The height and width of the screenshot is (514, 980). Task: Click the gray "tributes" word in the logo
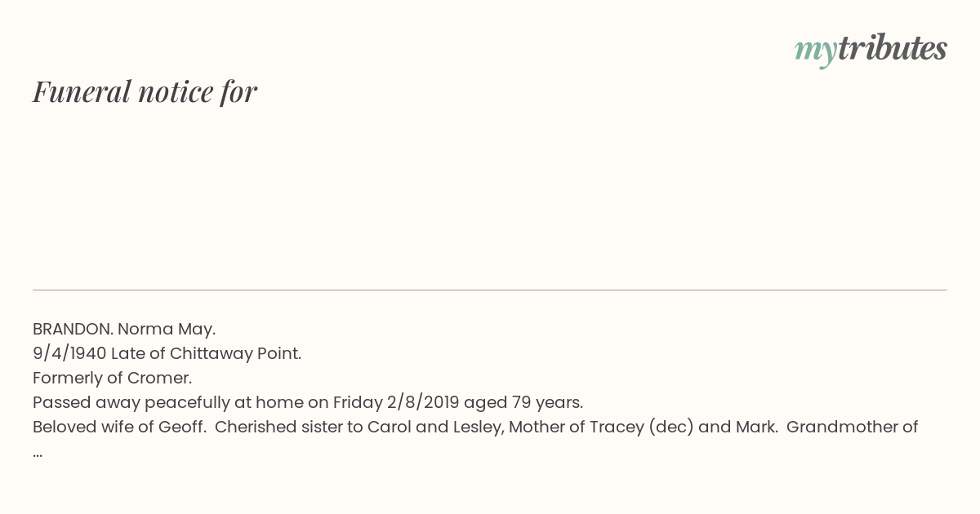(x=892, y=47)
